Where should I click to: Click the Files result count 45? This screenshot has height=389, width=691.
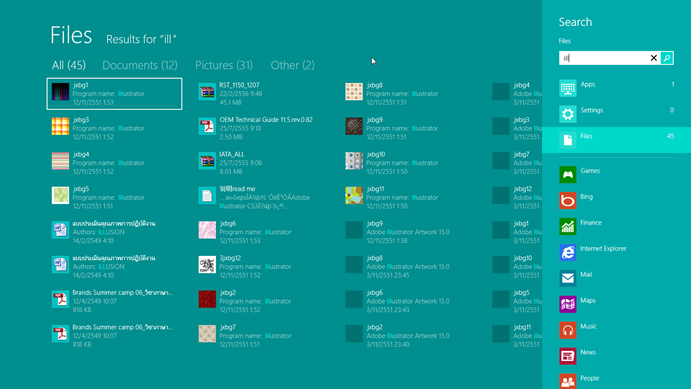(x=670, y=136)
